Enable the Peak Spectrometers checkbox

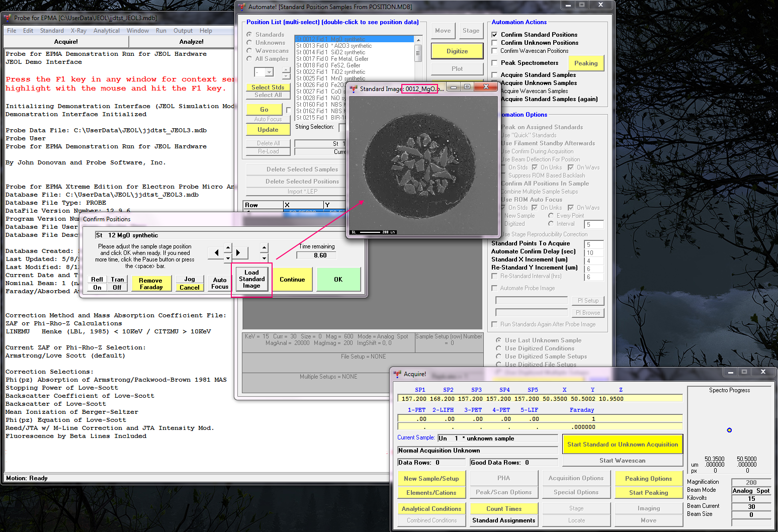tap(494, 63)
